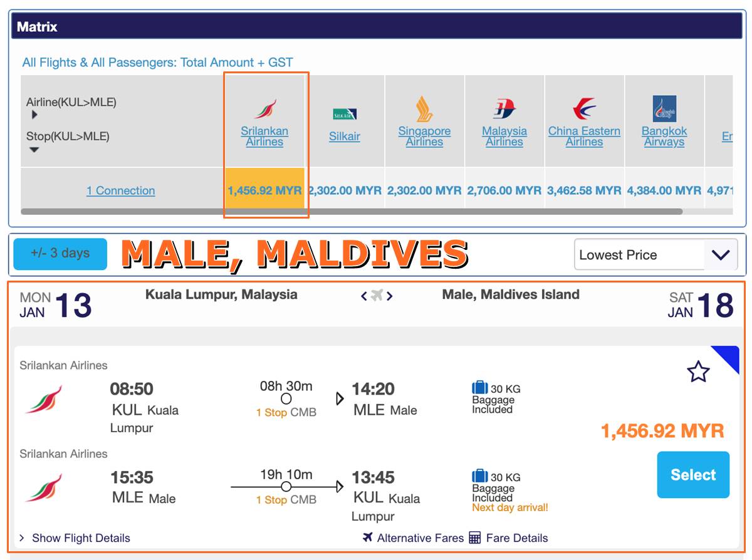Click the Singapore Airlines logo in the matrix
The width and height of the screenshot is (752, 560).
(424, 109)
